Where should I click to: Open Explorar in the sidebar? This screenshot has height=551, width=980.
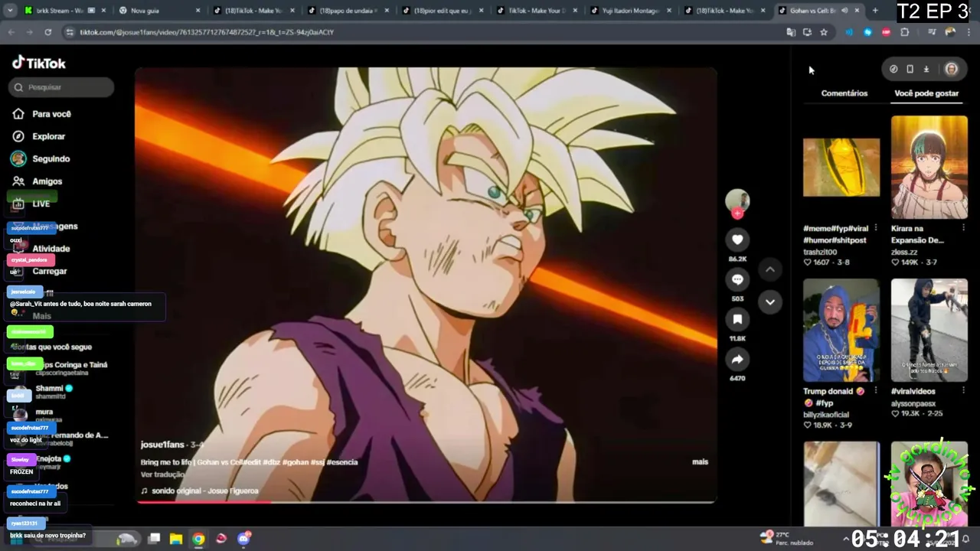coord(48,136)
